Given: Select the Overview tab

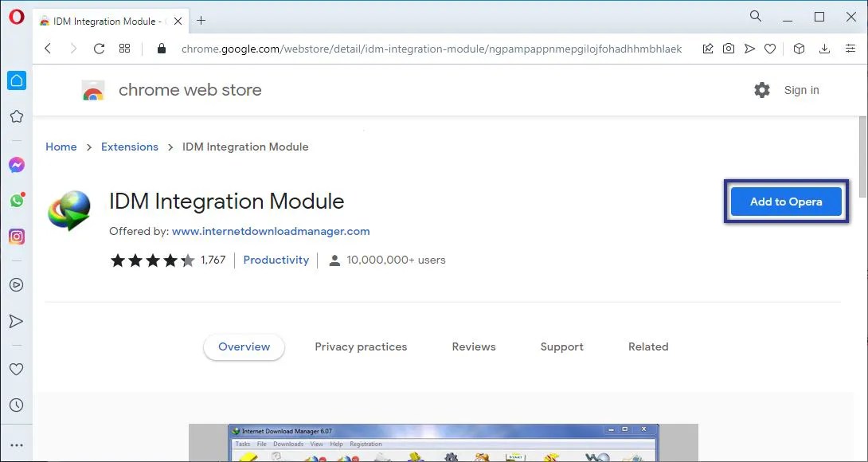Looking at the screenshot, I should tap(244, 346).
